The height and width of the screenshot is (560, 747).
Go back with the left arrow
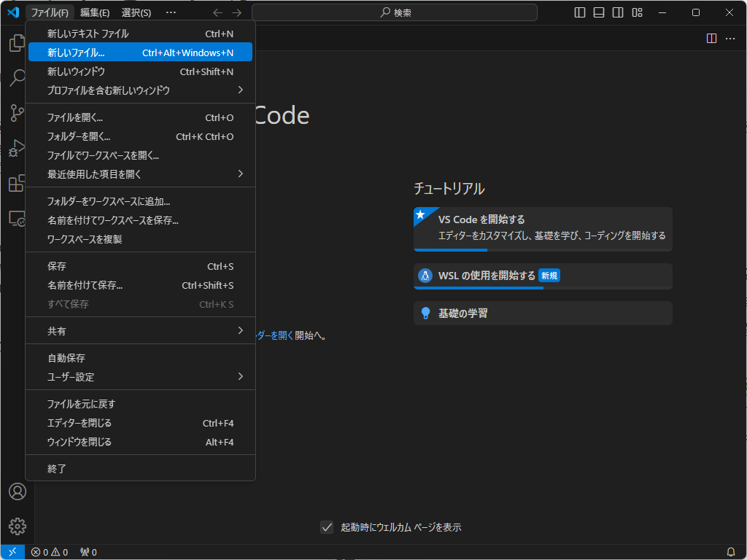tap(217, 13)
